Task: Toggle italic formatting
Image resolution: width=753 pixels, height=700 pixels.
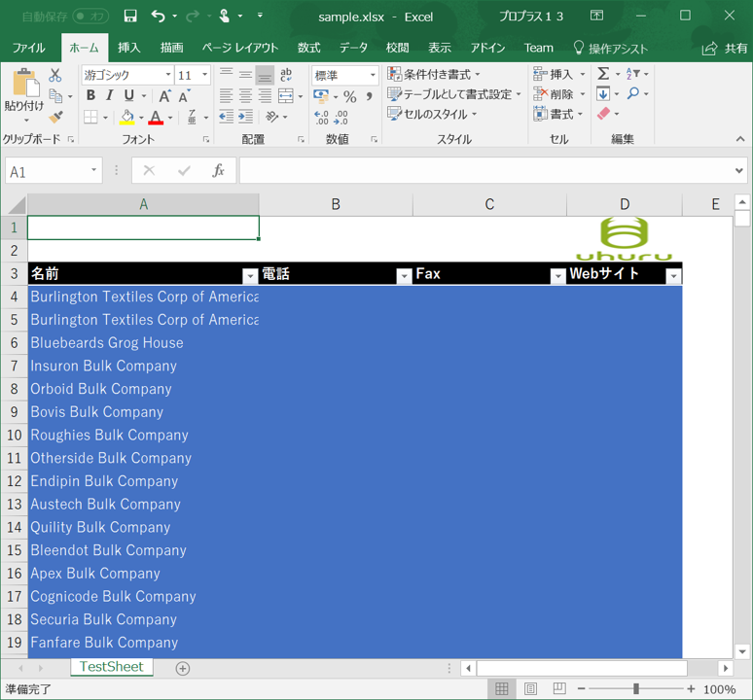Action: 110,95
